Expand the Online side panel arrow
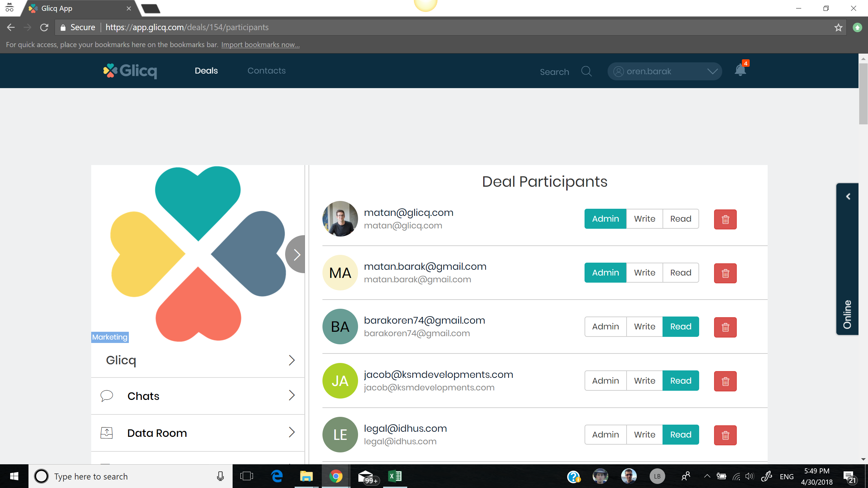Viewport: 868px width, 488px height. coord(848,197)
